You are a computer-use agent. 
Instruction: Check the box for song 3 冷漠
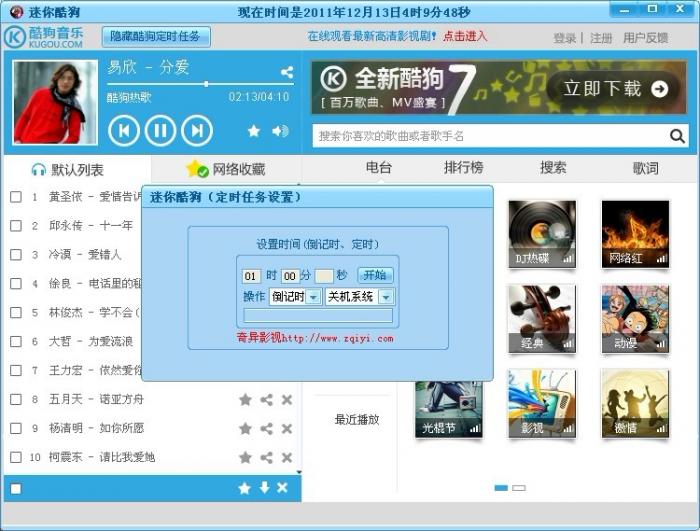click(16, 255)
